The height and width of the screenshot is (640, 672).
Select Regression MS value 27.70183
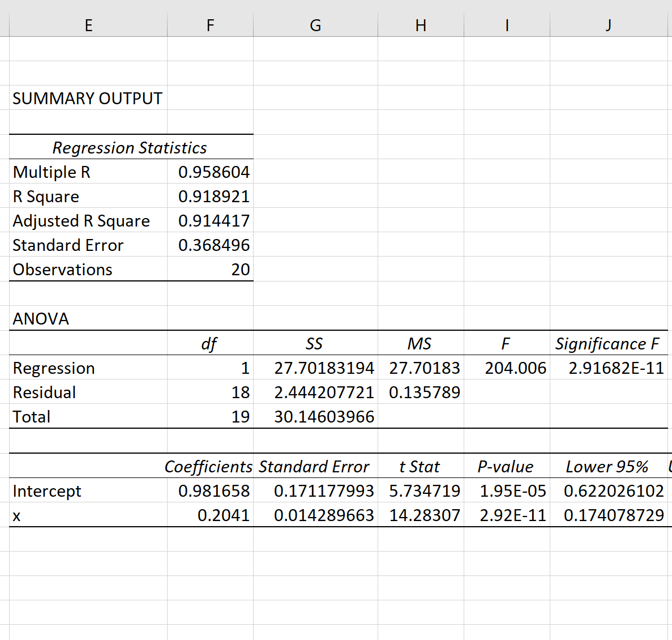pyautogui.click(x=421, y=368)
